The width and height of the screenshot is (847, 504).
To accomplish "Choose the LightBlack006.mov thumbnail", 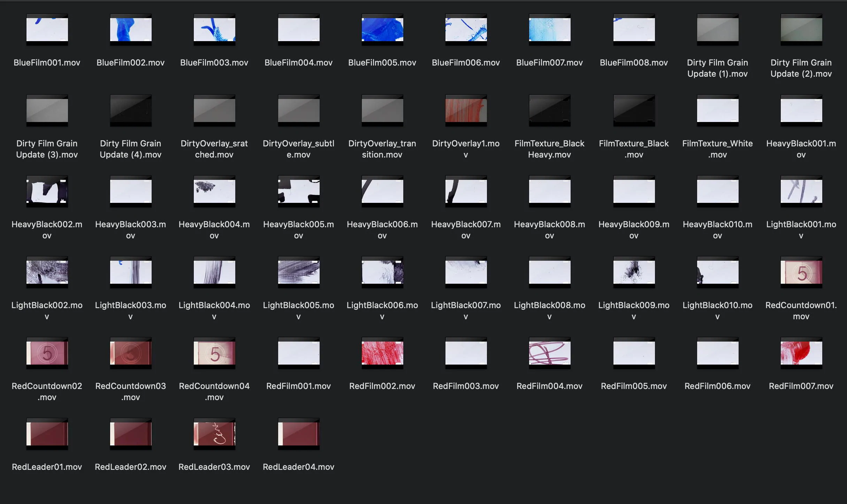I will (382, 272).
